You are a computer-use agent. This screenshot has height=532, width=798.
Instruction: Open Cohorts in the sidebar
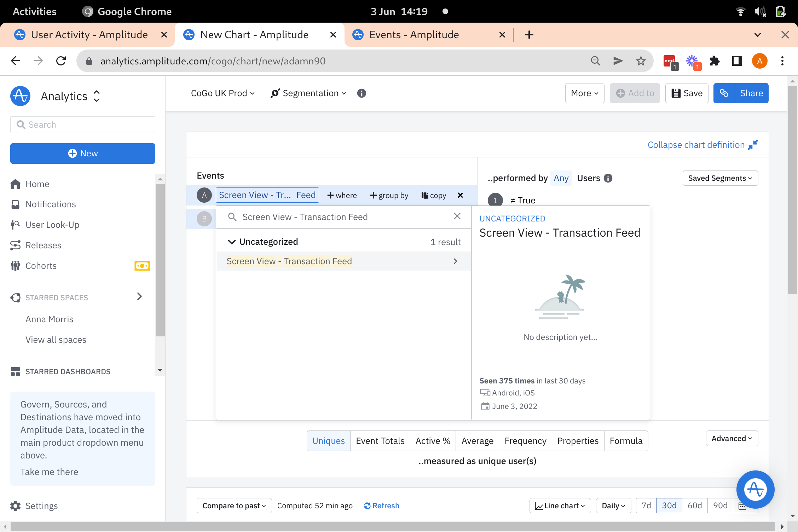41,266
